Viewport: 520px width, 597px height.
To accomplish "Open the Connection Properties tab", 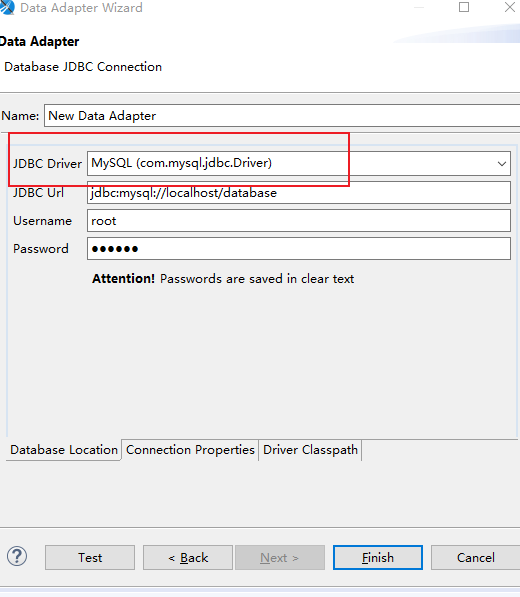I will coord(190,450).
